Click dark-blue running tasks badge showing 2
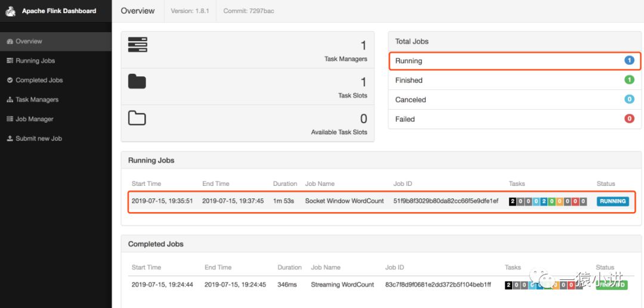644x308 pixels. click(544, 201)
